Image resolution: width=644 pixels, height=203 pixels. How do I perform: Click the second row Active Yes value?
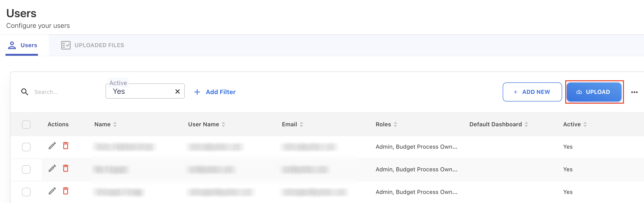(x=568, y=169)
